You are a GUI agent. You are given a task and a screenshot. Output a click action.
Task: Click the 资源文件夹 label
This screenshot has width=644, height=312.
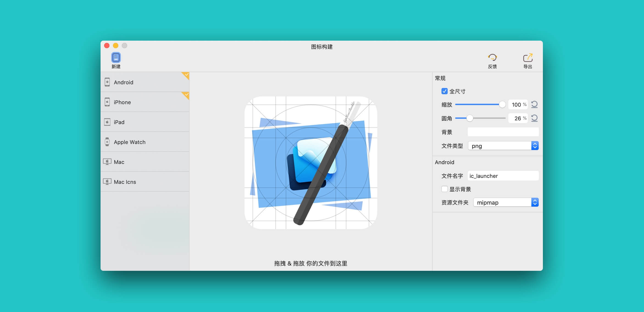(x=455, y=202)
